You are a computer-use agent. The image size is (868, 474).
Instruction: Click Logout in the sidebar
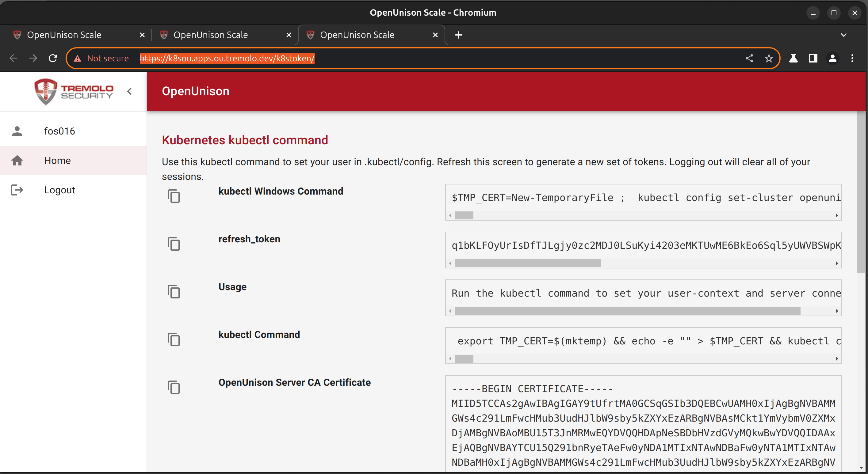point(59,190)
